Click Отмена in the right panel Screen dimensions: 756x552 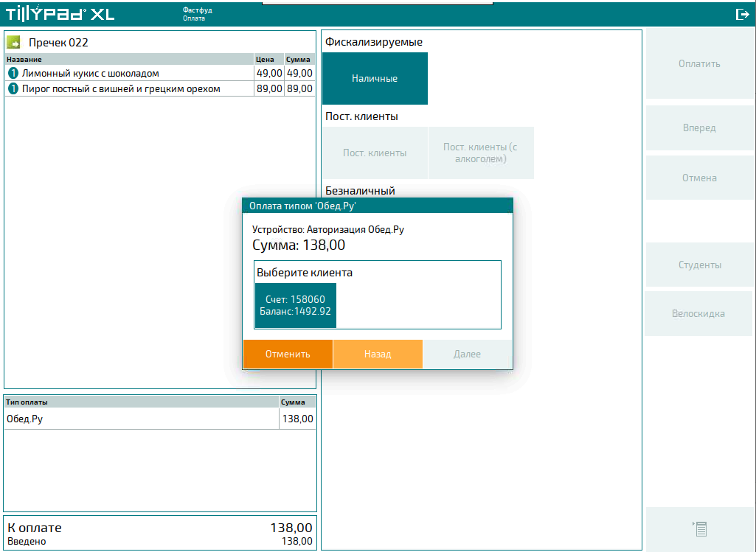pos(699,178)
